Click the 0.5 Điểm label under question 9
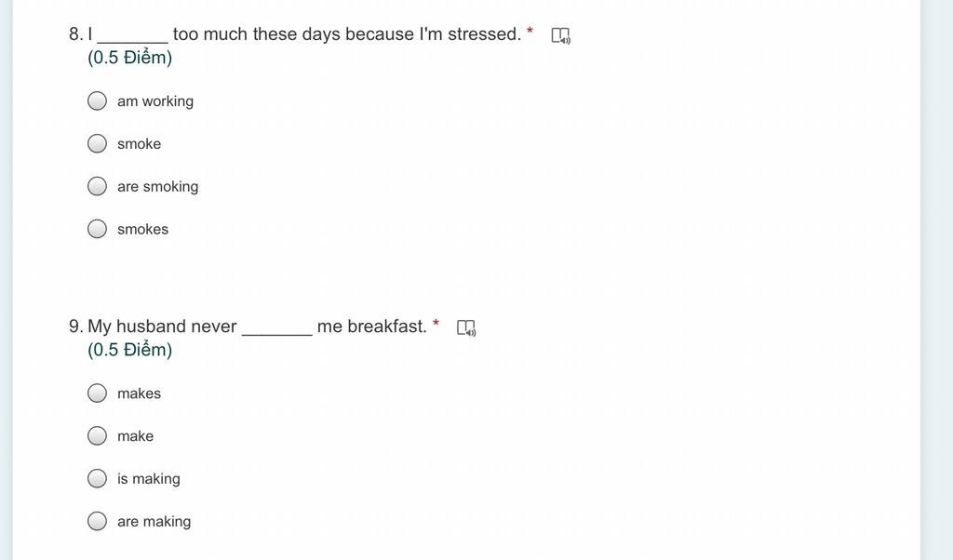 pos(130,350)
